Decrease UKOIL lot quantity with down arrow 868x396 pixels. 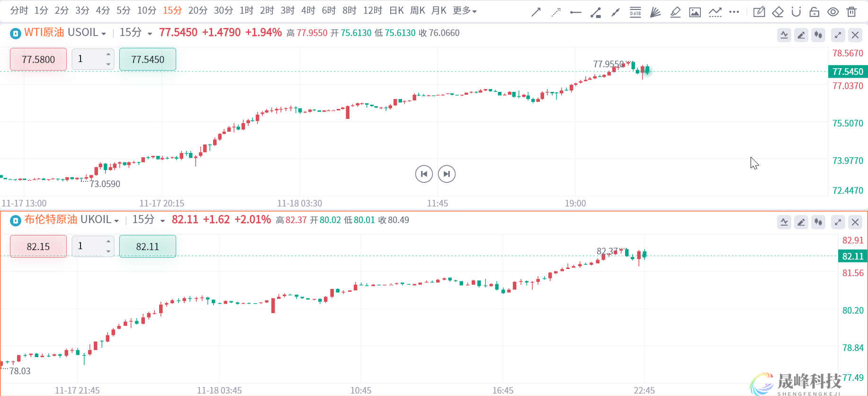coord(108,252)
